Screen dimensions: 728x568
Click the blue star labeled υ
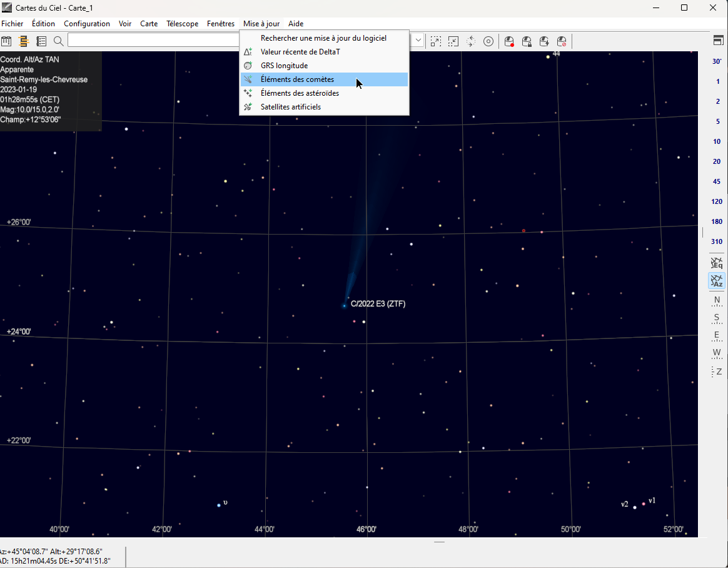point(219,505)
